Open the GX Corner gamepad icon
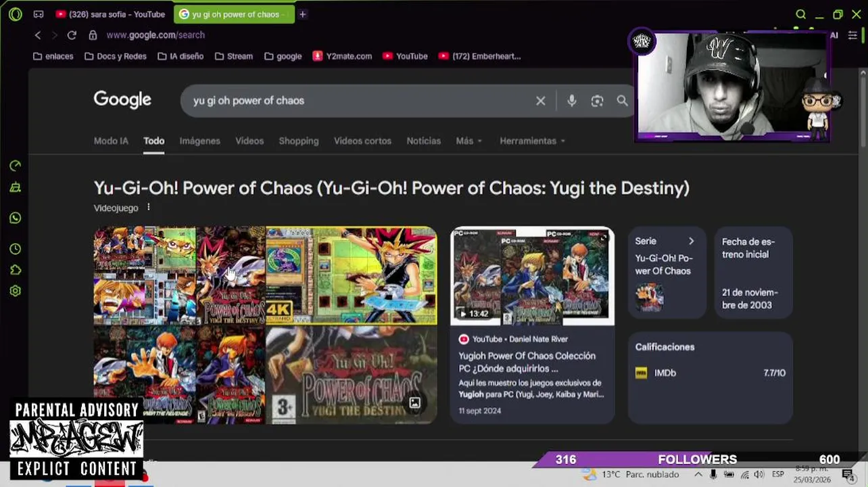868x487 pixels. click(39, 14)
